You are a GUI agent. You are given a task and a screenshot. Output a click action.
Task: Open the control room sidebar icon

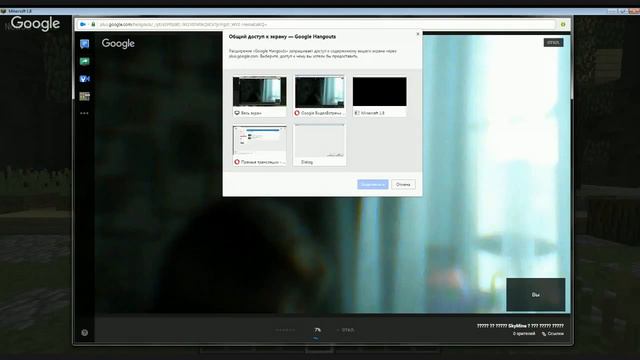tap(84, 96)
